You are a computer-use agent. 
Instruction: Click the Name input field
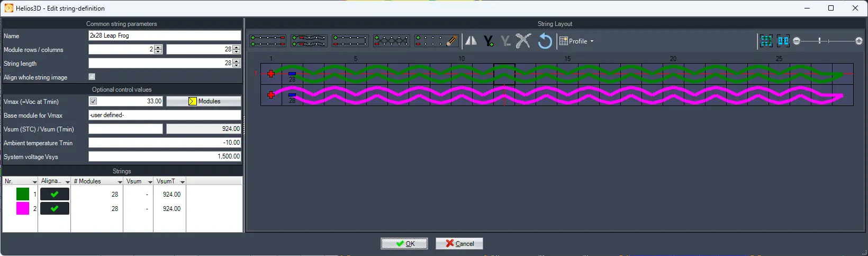[x=164, y=36]
